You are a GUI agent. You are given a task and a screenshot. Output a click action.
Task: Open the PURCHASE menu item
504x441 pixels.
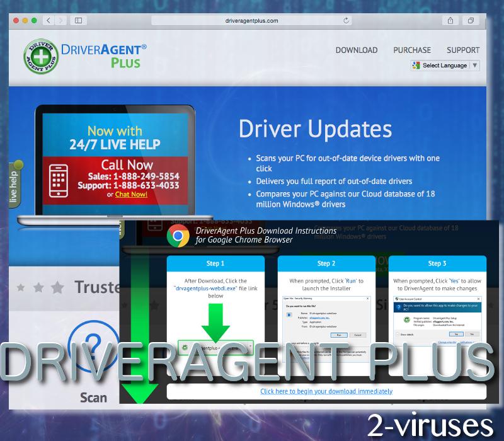412,50
